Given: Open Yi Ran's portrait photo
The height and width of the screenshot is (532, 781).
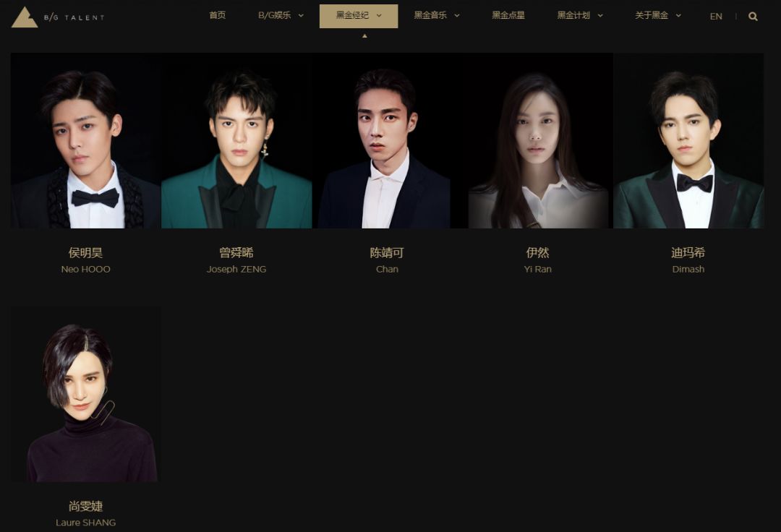Looking at the screenshot, I should click(x=538, y=141).
